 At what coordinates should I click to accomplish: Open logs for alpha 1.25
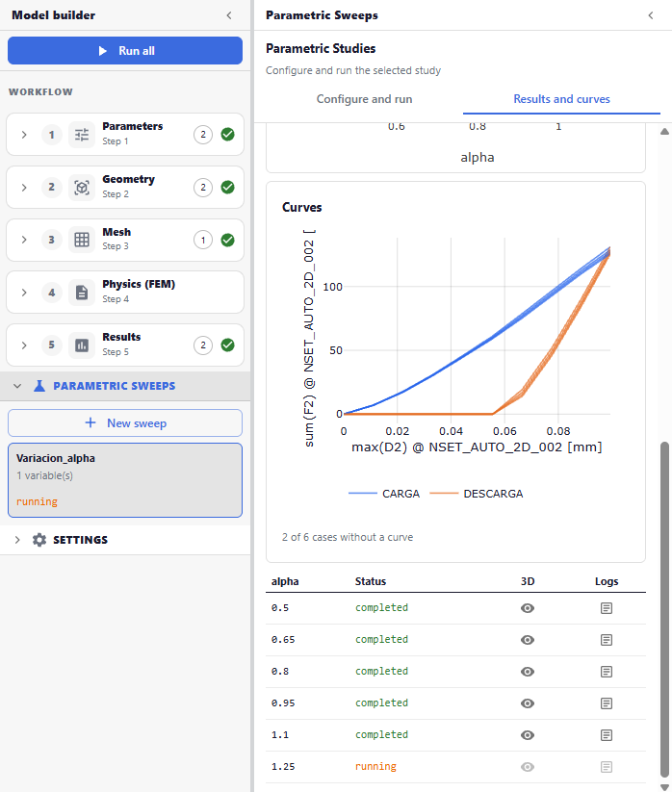(607, 767)
